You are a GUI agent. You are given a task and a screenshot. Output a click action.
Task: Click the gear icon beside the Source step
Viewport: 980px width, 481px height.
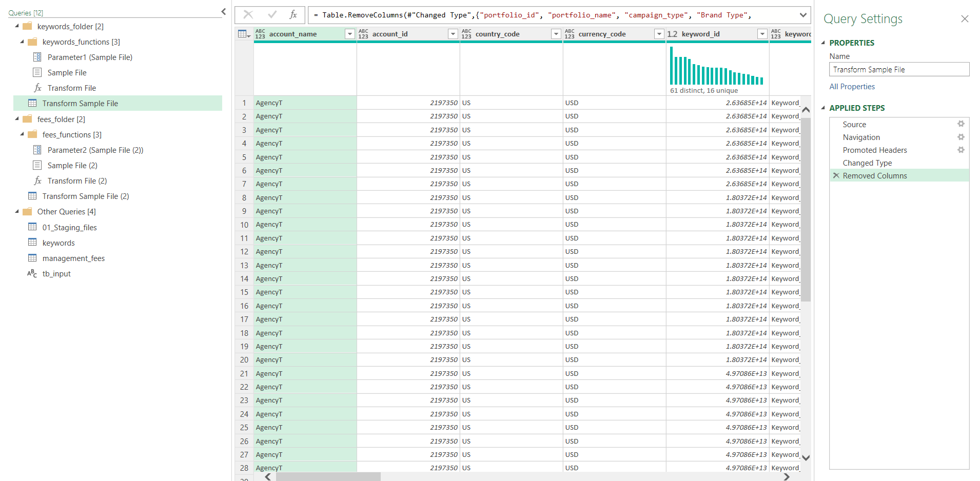pos(962,124)
